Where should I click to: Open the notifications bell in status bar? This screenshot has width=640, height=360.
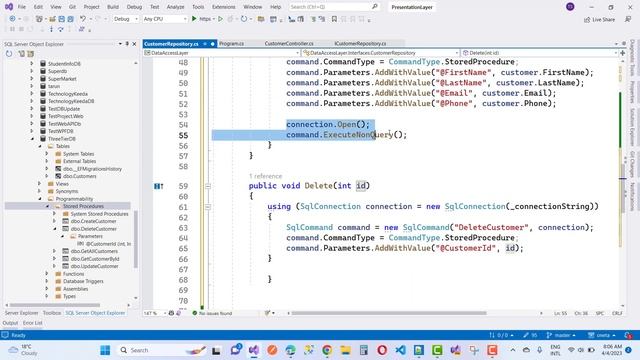pyautogui.click(x=629, y=335)
